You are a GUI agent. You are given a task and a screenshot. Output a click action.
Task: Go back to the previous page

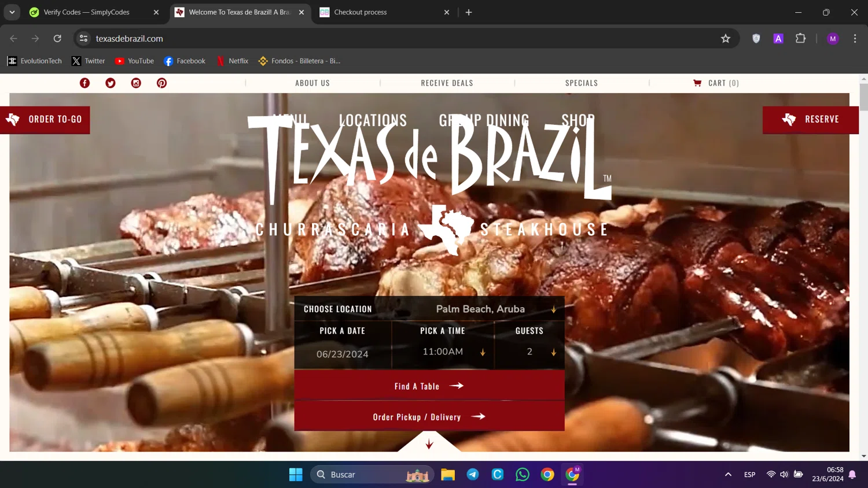(x=14, y=39)
